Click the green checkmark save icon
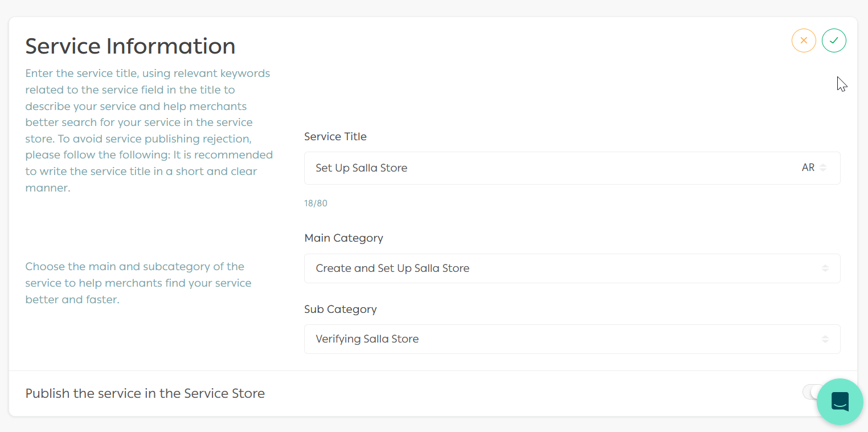The height and width of the screenshot is (432, 868). point(834,40)
